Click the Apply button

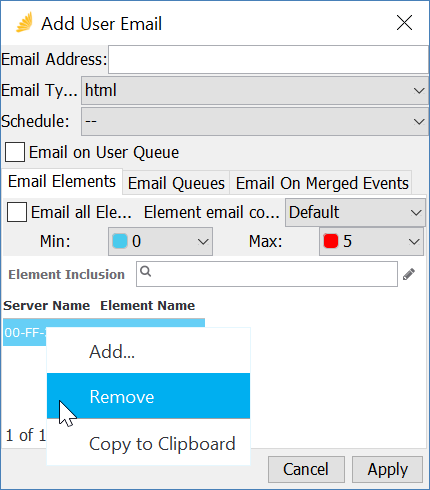coord(387,469)
